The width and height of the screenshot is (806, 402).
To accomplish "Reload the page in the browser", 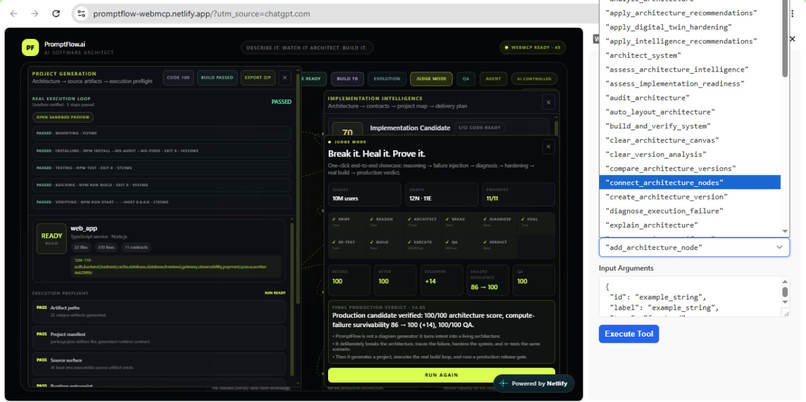I will (56, 14).
